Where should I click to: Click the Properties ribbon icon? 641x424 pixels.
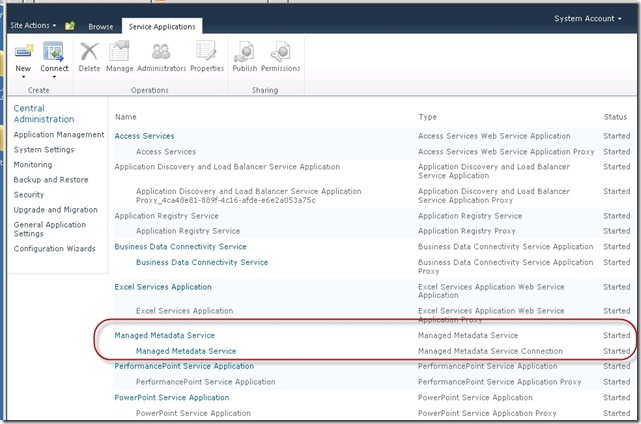tap(207, 51)
